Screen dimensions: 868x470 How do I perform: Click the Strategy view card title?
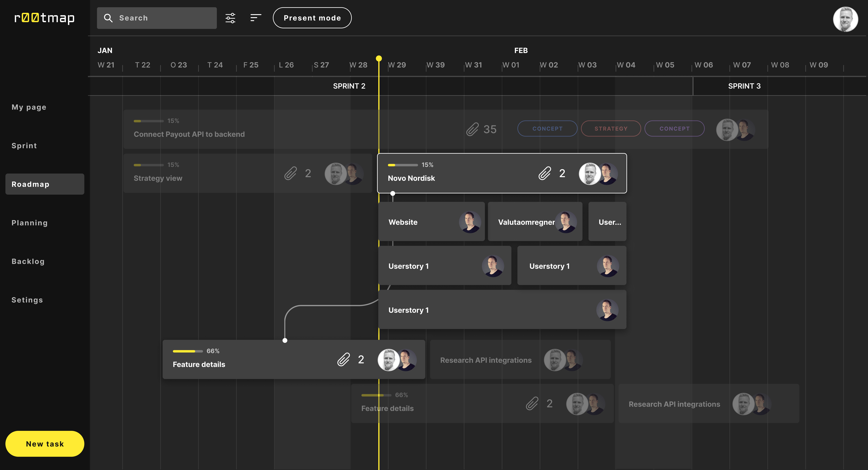pyautogui.click(x=158, y=178)
